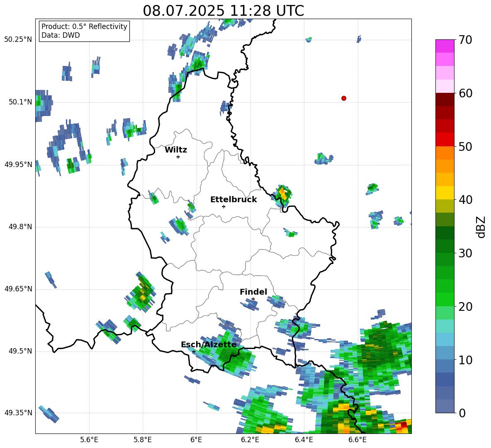Click the colorbar tick value 30
The width and height of the screenshot is (491, 448).
465,253
